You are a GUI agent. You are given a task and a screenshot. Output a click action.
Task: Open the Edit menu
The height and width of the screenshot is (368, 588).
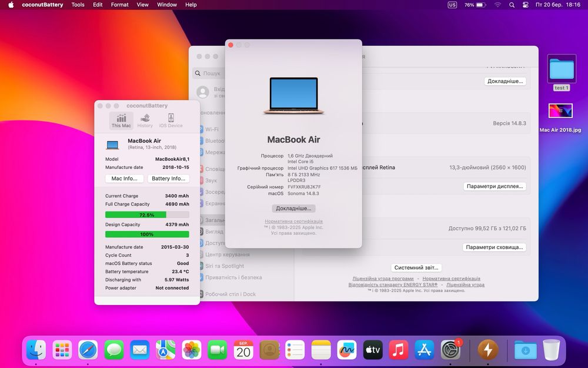click(x=98, y=5)
